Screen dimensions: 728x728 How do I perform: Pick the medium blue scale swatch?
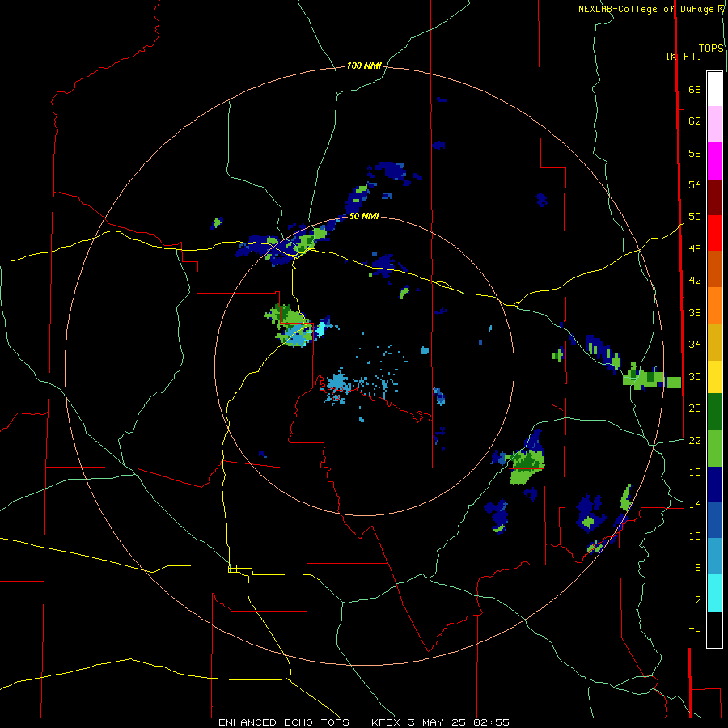coord(714,521)
